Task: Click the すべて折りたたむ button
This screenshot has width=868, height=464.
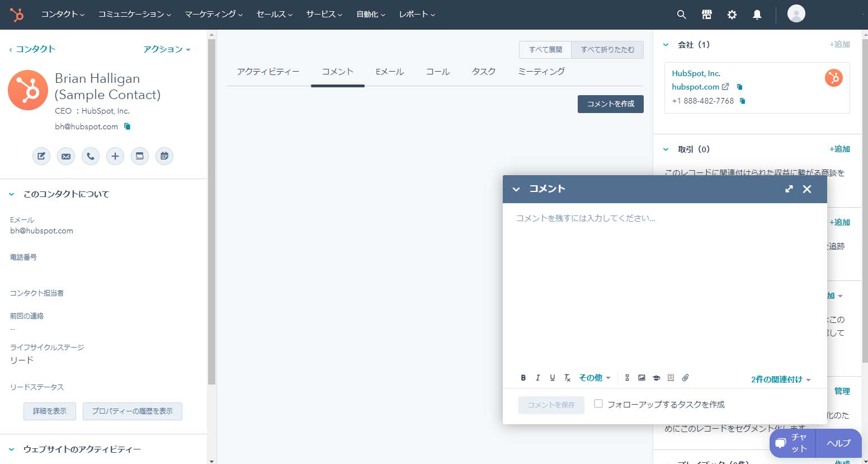Action: point(607,50)
